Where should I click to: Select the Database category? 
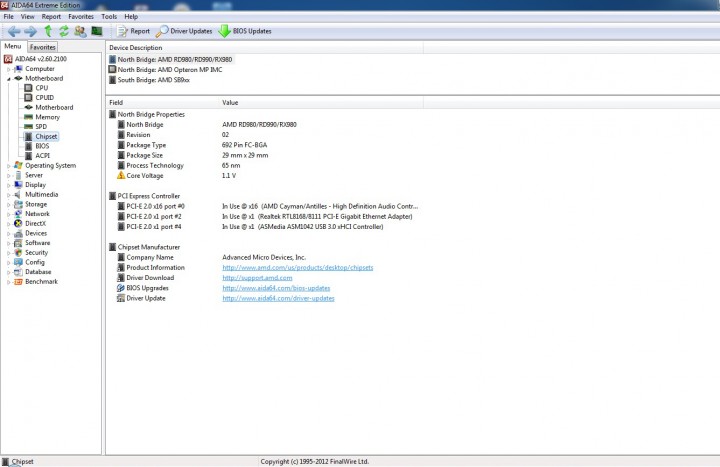click(x=33, y=272)
